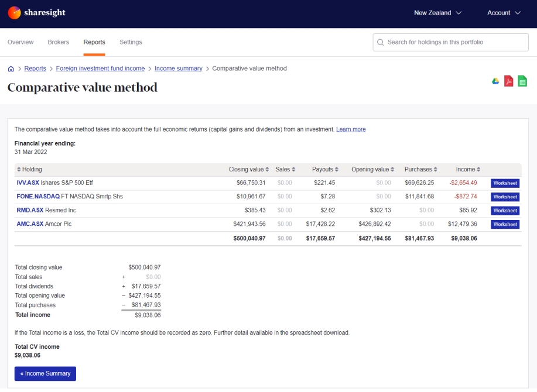537x392 pixels.
Task: Open the IVV.ASX holding link
Action: [x=28, y=183]
